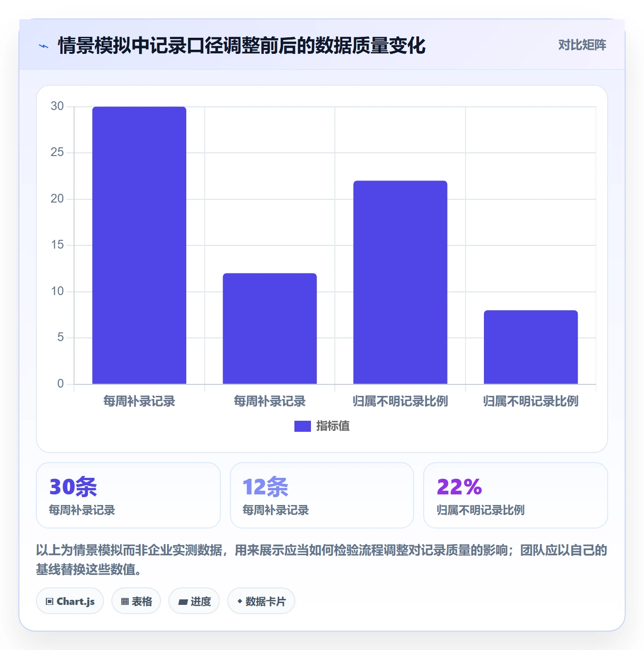
Task: Click the 对比矩阵 label in the header
Action: (x=582, y=45)
